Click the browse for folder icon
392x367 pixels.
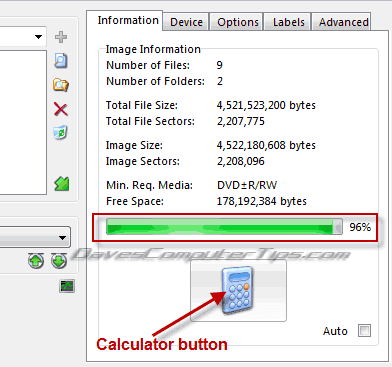pos(61,85)
